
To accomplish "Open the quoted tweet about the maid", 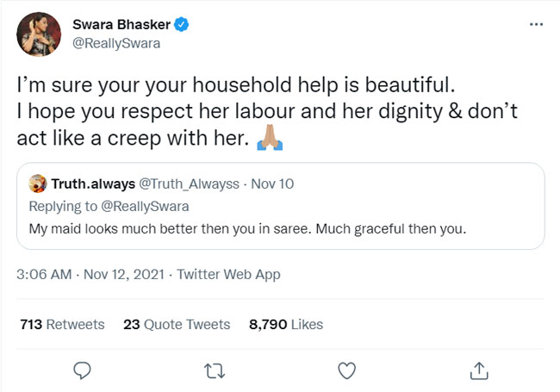I will [x=284, y=227].
